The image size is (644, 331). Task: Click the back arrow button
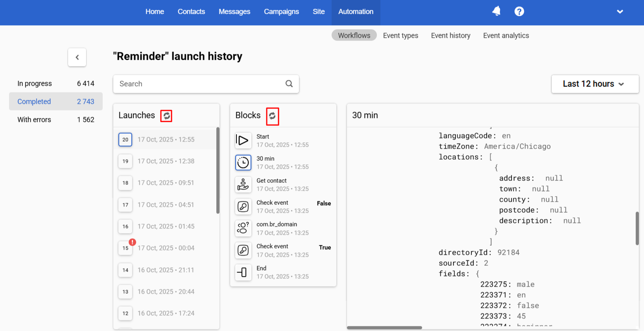[77, 57]
